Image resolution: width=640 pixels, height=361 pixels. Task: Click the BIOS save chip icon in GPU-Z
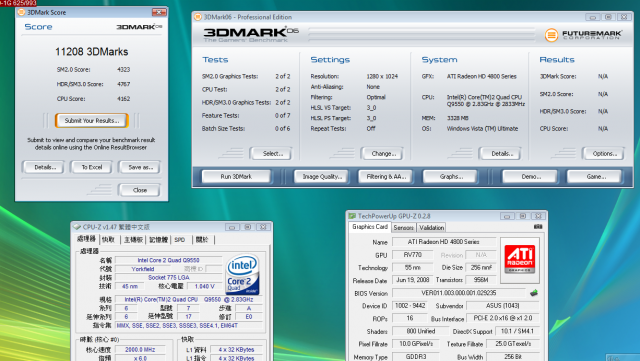click(534, 293)
